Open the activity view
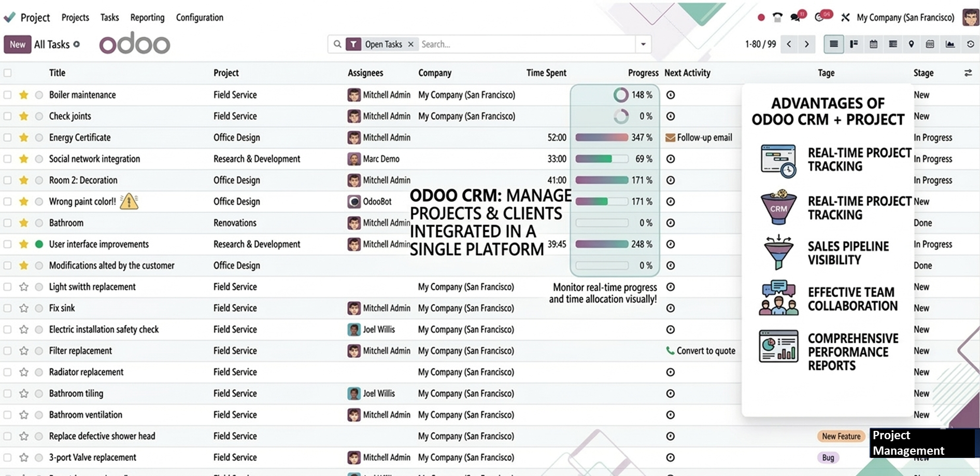The height and width of the screenshot is (476, 980). [x=970, y=44]
